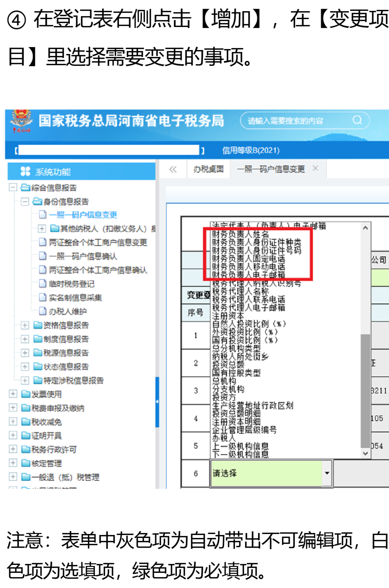Click the dropdown list scrollbar down arrow
This screenshot has height=588, width=389.
[365, 453]
